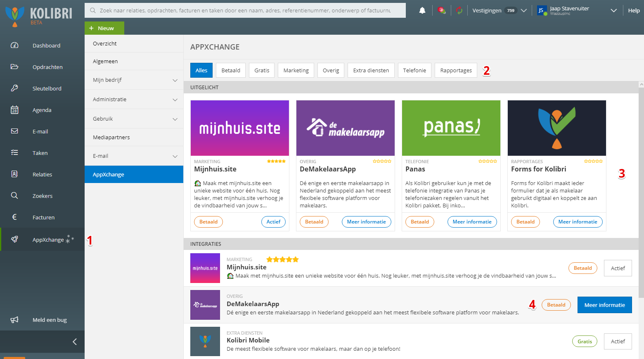Expand the E-mail settings section

coord(134,156)
